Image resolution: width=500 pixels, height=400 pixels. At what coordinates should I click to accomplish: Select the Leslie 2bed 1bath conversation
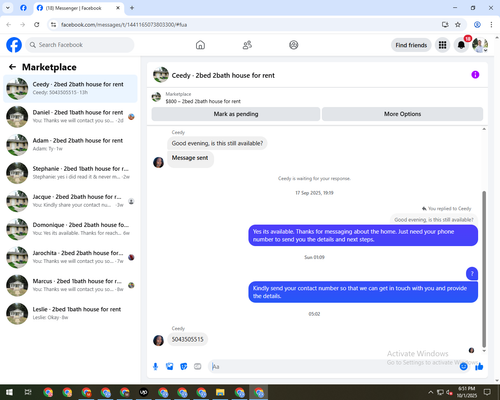70,313
